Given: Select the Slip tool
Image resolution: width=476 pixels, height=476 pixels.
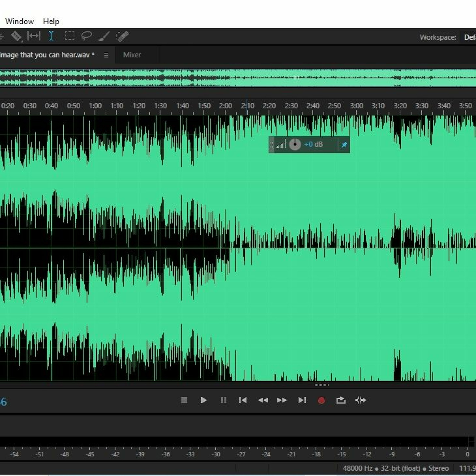Looking at the screenshot, I should (34, 36).
